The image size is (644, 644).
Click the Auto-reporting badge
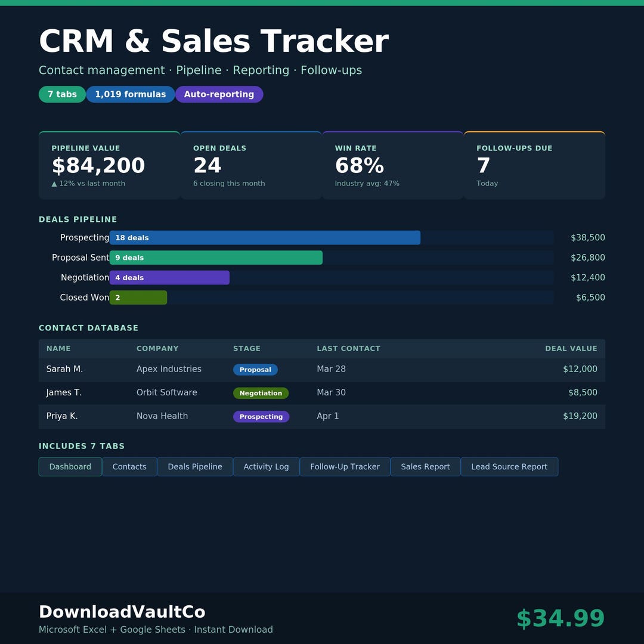(x=219, y=94)
